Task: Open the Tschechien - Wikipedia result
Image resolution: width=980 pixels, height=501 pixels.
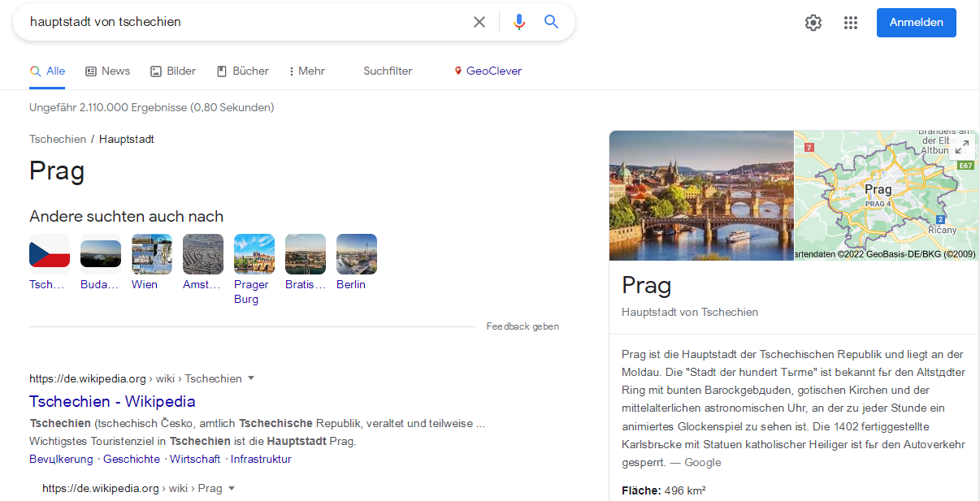Action: 112,401
